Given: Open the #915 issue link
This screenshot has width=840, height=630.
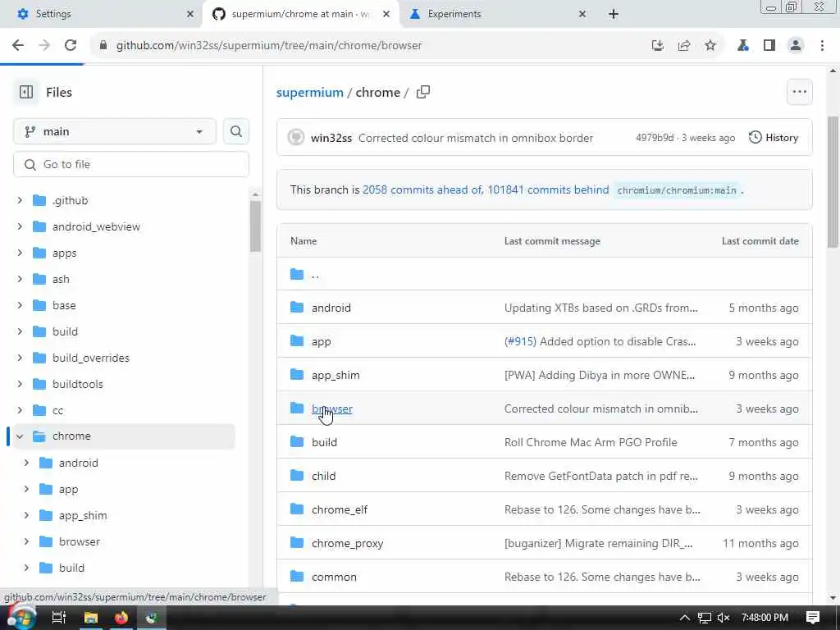Looking at the screenshot, I should click(x=520, y=341).
